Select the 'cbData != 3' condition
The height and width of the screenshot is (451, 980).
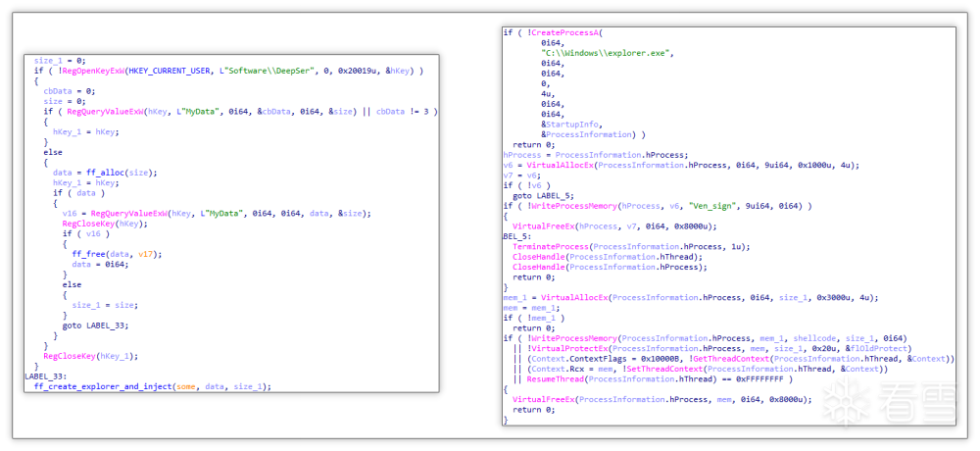tap(404, 112)
